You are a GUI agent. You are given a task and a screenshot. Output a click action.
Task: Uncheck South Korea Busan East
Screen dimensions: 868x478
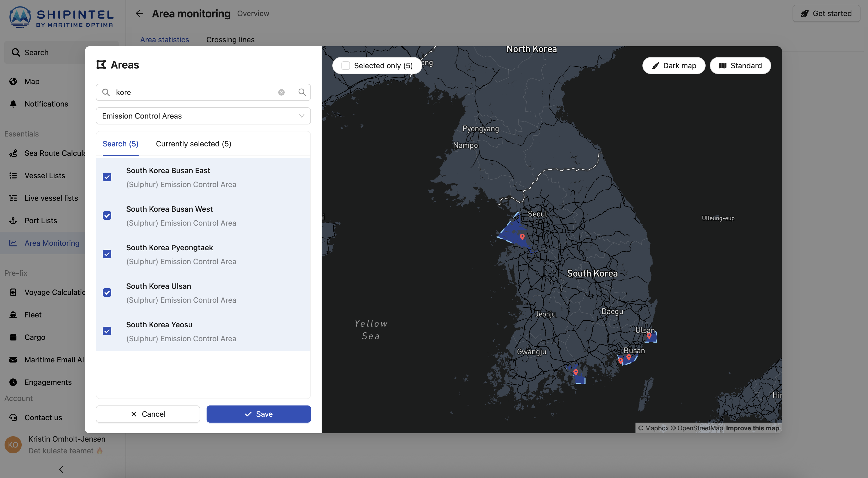(107, 177)
